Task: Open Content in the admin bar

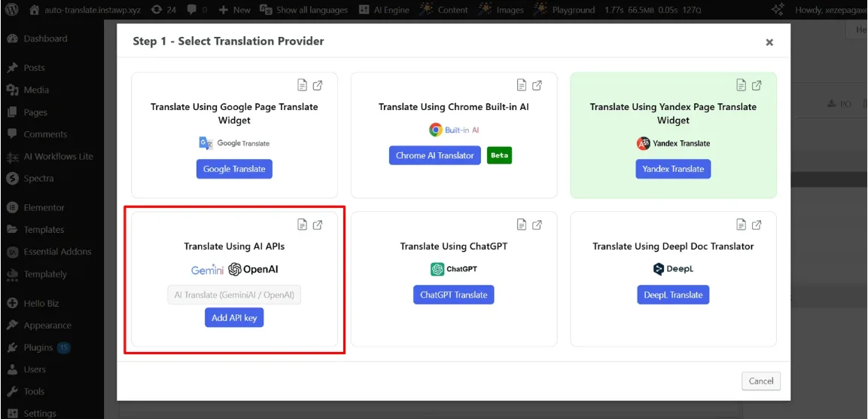Action: (443, 10)
